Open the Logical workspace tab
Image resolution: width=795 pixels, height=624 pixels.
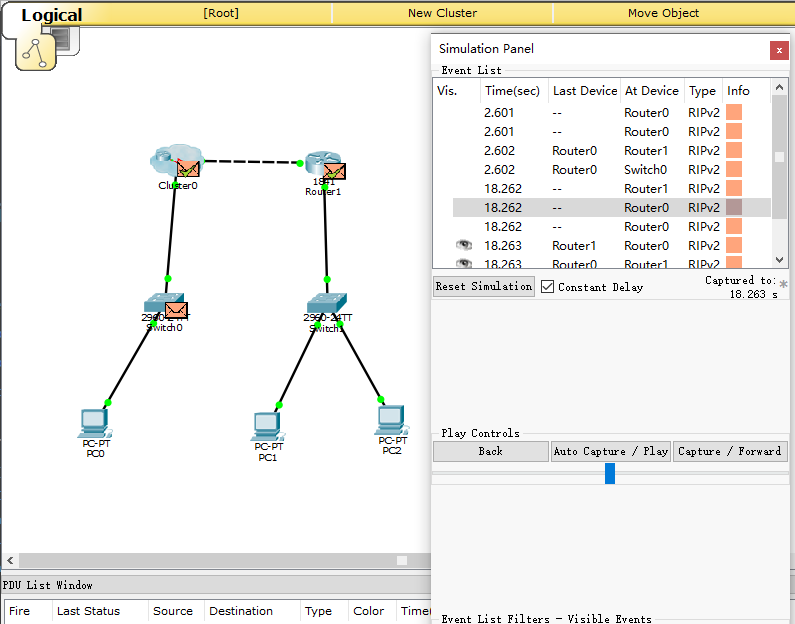pos(51,15)
